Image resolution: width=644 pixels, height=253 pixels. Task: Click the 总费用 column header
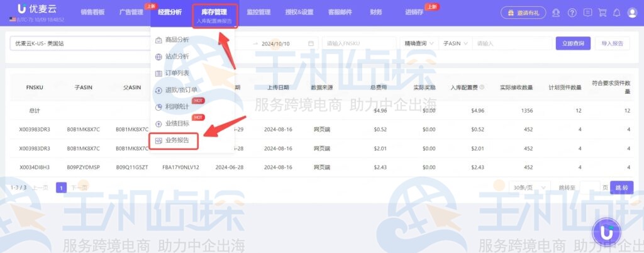click(x=378, y=87)
